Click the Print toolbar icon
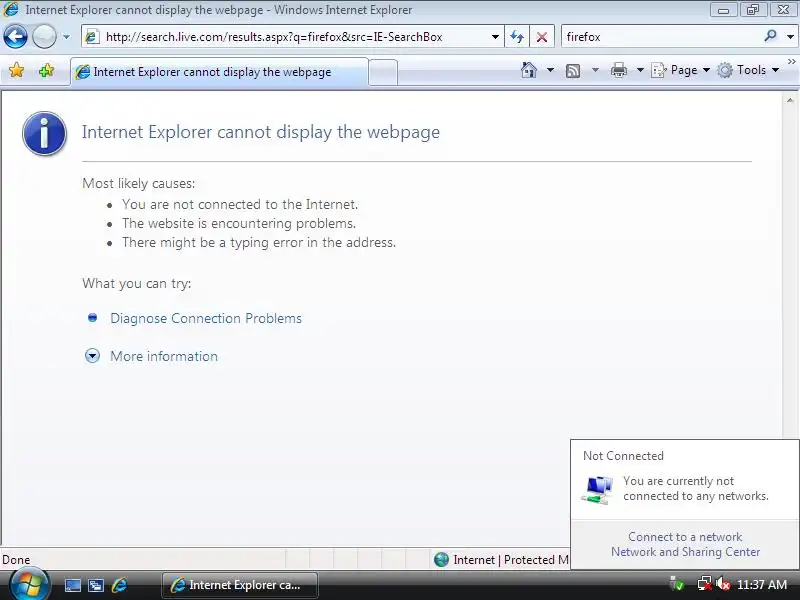800x600 pixels. (619, 70)
